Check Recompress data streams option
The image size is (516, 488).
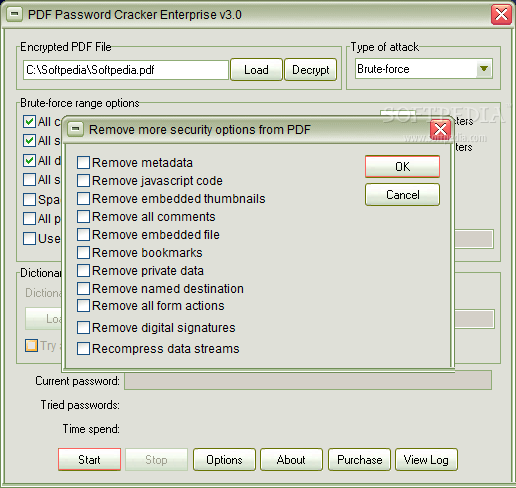coord(83,349)
